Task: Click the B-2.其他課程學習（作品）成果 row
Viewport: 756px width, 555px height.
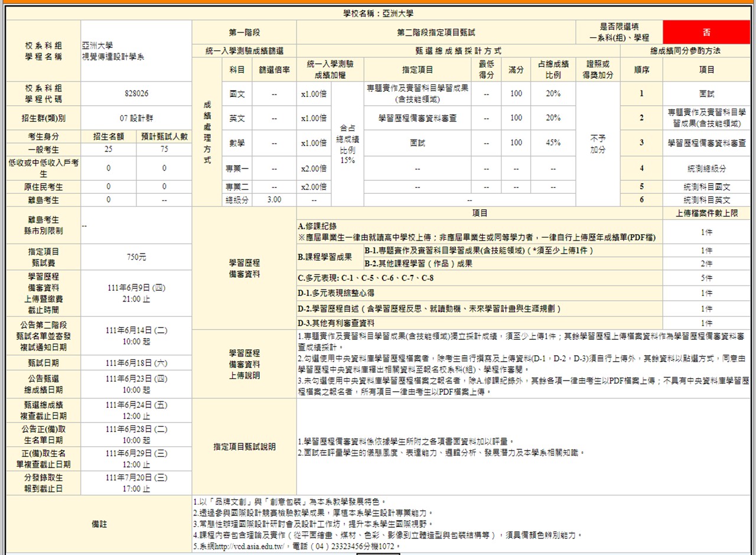Action: click(x=513, y=264)
